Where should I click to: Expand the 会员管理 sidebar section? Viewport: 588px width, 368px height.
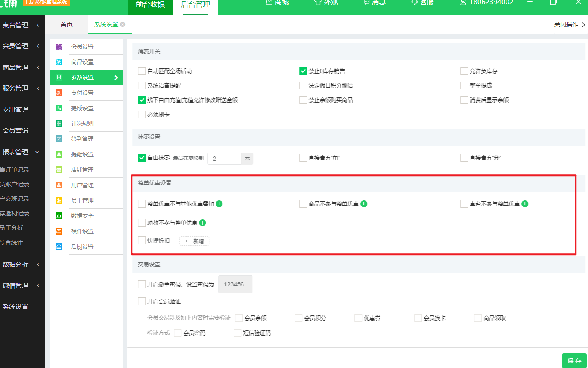16,46
